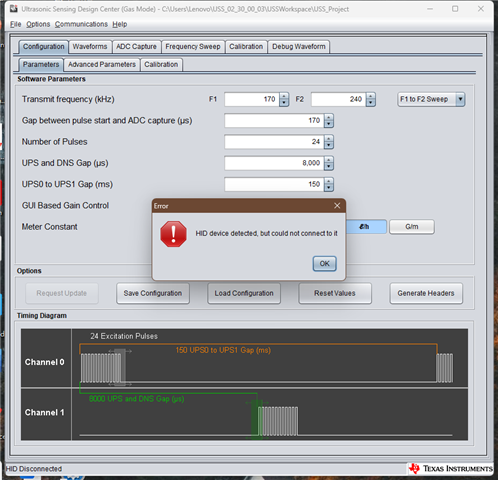This screenshot has height=480, width=498.
Task: Open the Help menu
Action: coord(120,24)
